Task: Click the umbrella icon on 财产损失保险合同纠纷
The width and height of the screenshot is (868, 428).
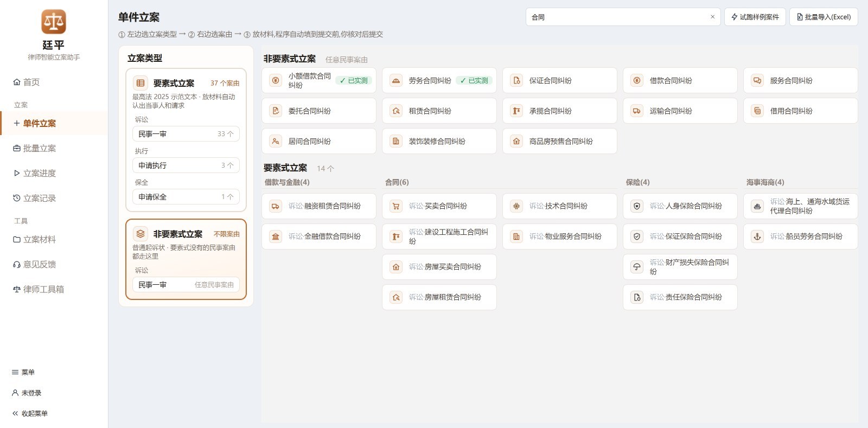Action: [x=637, y=267]
